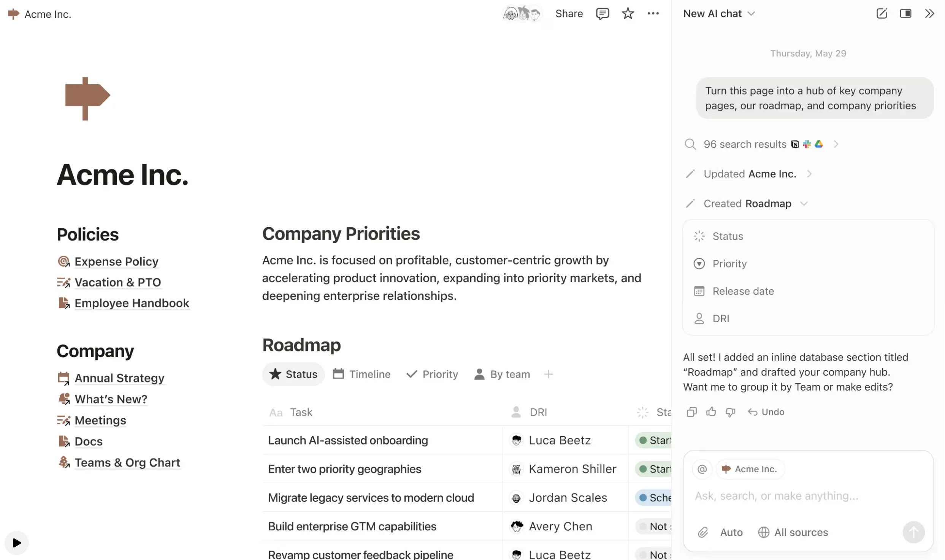Switch to the Timeline view tab
Image resolution: width=945 pixels, height=560 pixels.
pos(362,374)
